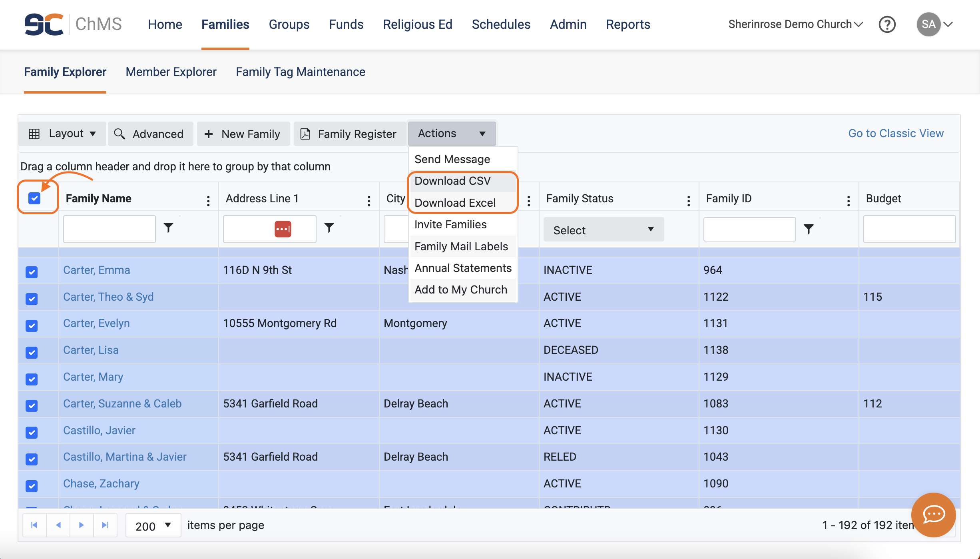Screen dimensions: 980x559
Task: Click the red password manager icon in Address filter
Action: 283,229
